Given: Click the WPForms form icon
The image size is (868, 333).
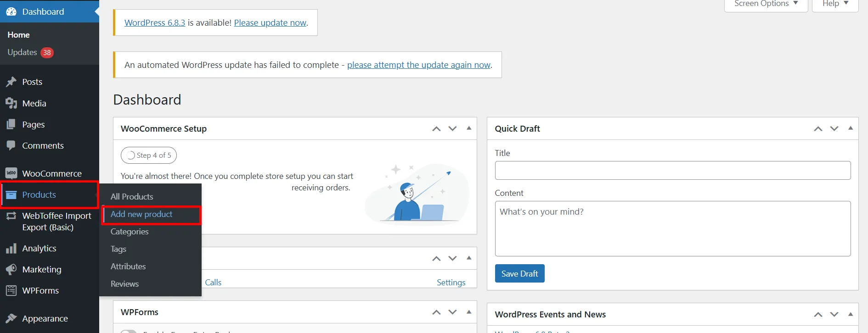Looking at the screenshot, I should click(11, 290).
